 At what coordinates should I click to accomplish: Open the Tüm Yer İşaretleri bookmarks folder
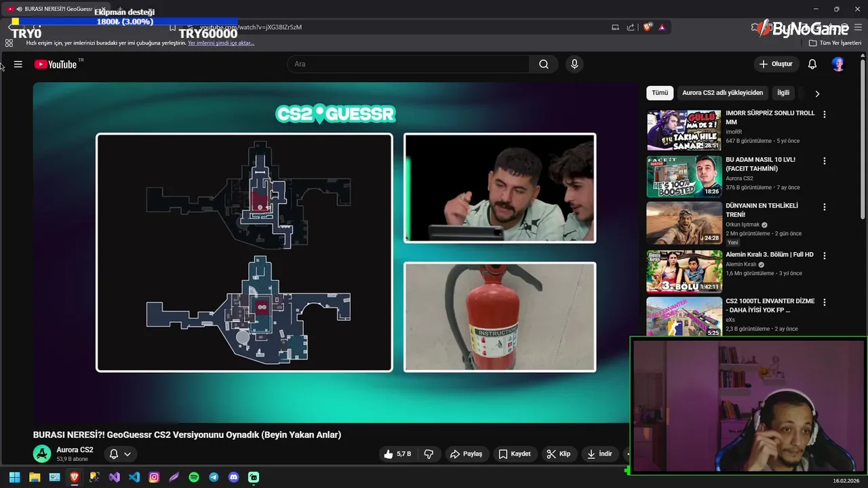tap(835, 43)
